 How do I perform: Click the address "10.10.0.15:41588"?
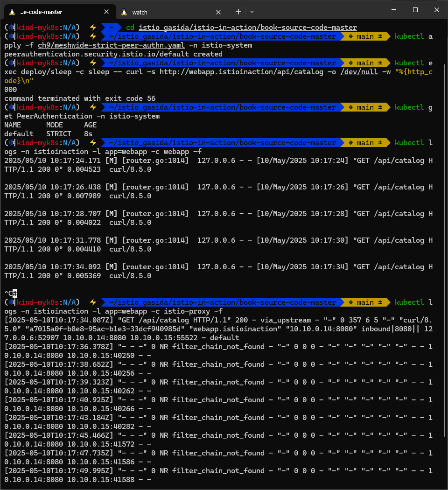(101, 480)
